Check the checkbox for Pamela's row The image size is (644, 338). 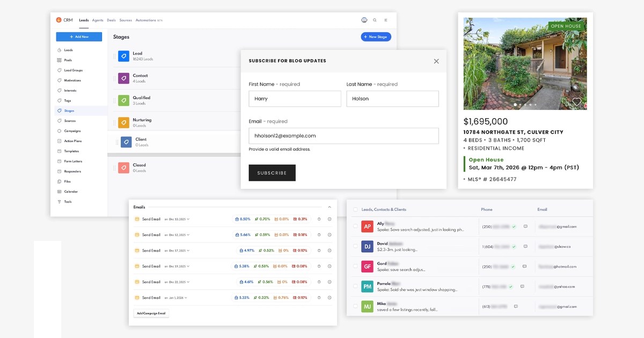click(355, 286)
